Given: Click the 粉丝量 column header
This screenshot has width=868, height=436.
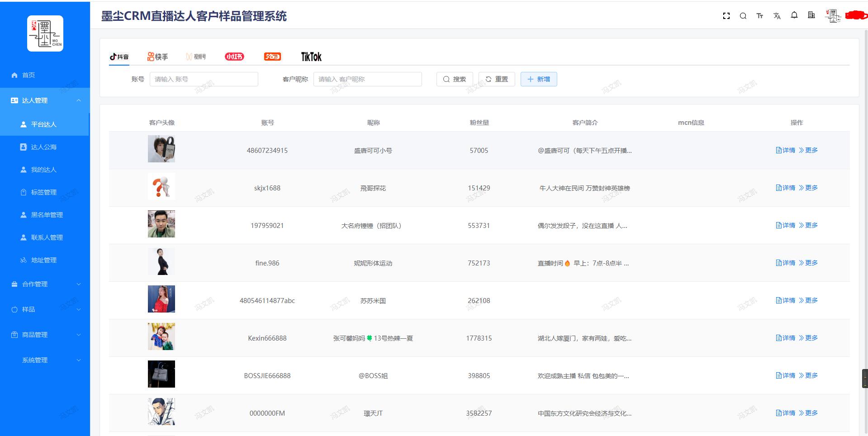Looking at the screenshot, I should coord(479,123).
